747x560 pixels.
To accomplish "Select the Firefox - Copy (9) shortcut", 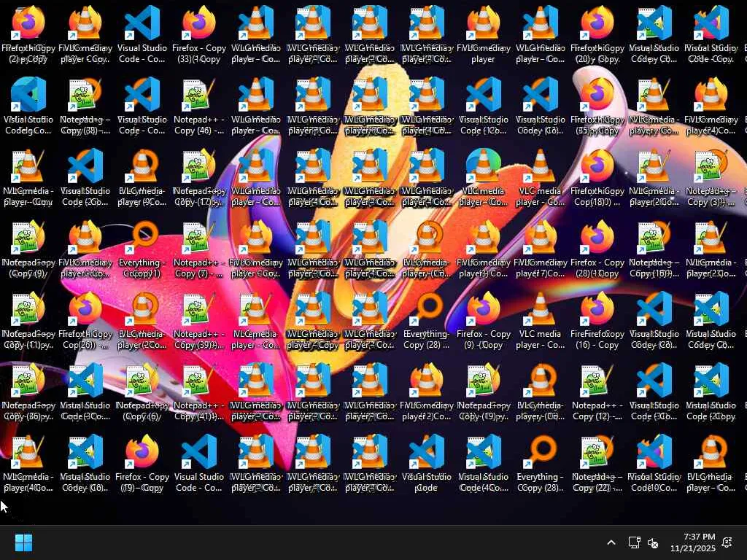I will (x=483, y=321).
